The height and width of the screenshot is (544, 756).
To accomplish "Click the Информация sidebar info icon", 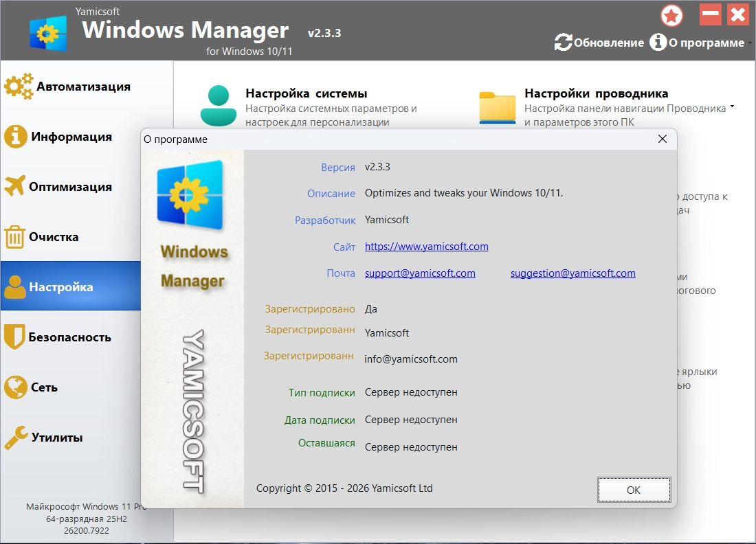I will (x=15, y=137).
